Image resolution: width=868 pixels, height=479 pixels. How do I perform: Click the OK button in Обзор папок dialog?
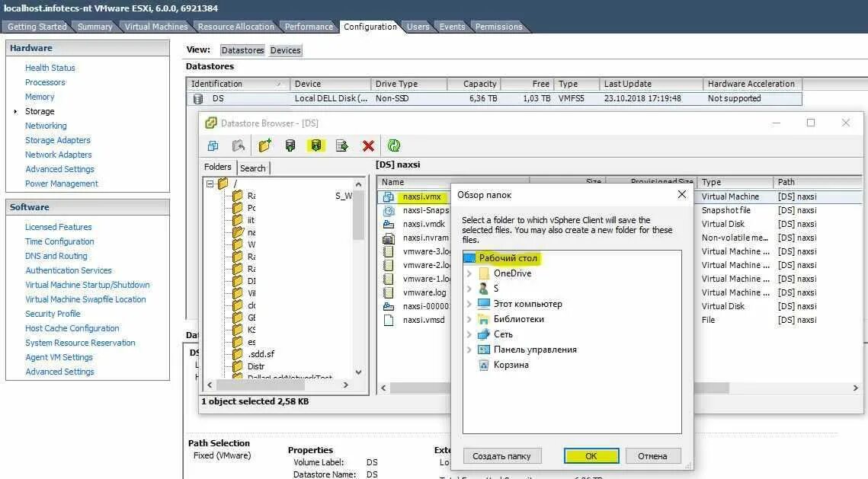pos(591,455)
